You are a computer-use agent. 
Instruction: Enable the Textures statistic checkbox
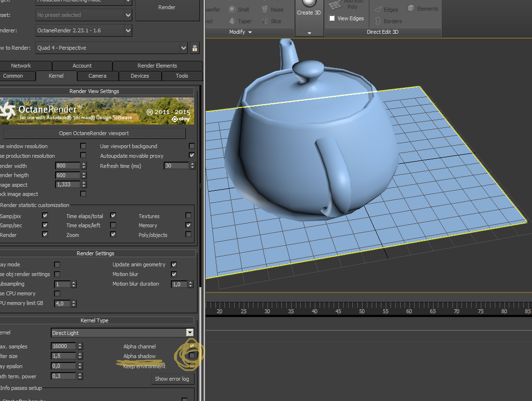click(188, 215)
